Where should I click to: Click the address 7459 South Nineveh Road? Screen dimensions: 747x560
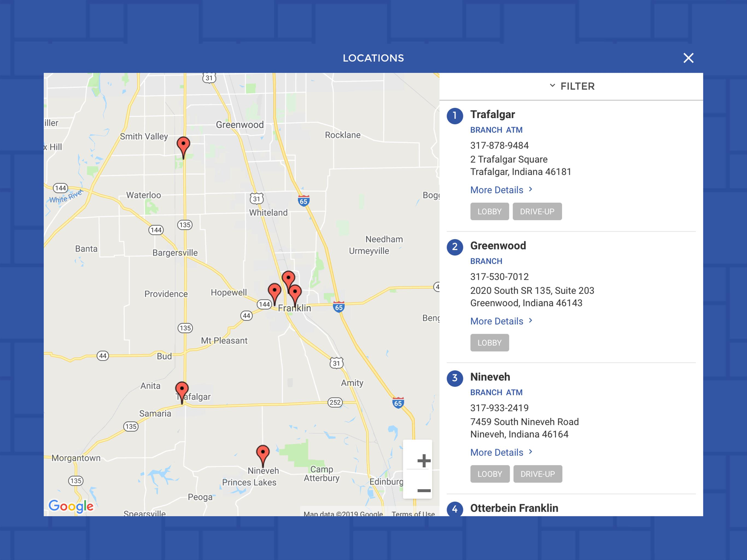[524, 422]
